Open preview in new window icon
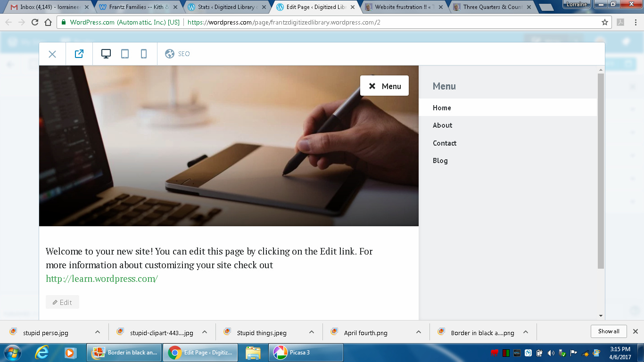 point(79,54)
